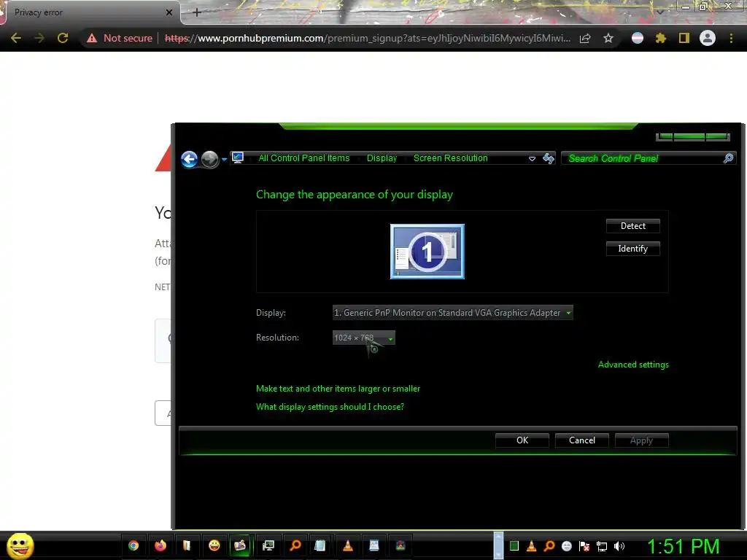Open the Display dropdown for Generic PnP Monitor
The width and height of the screenshot is (747, 560).
(x=452, y=312)
